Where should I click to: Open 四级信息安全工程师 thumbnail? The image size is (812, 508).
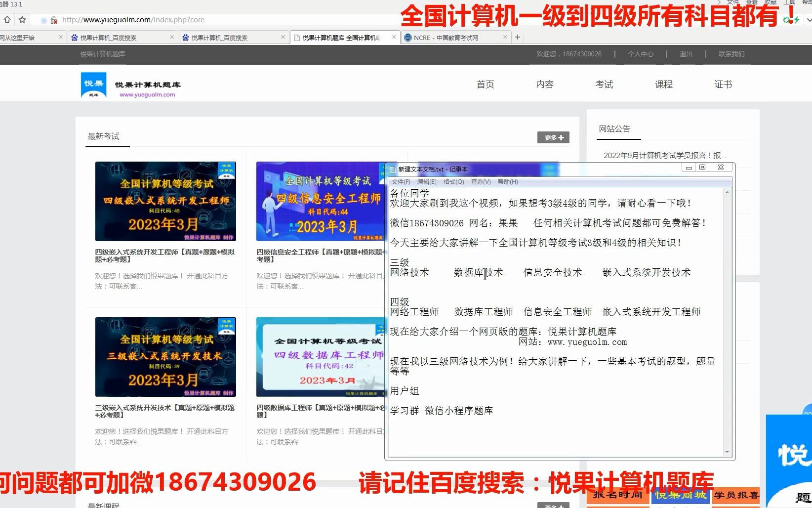pos(321,201)
